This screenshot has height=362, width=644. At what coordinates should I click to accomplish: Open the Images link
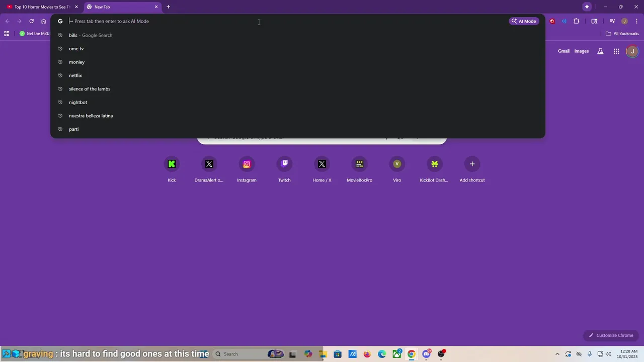pyautogui.click(x=582, y=51)
